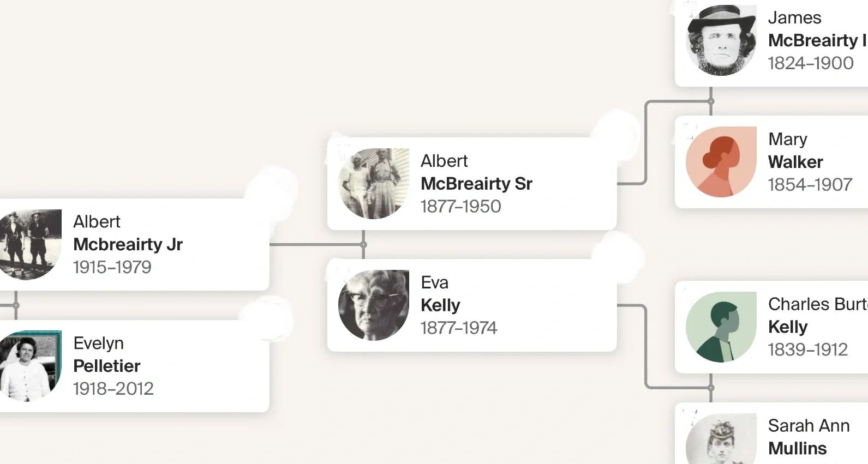Click the Charles Burt Kelly name

click(x=788, y=327)
